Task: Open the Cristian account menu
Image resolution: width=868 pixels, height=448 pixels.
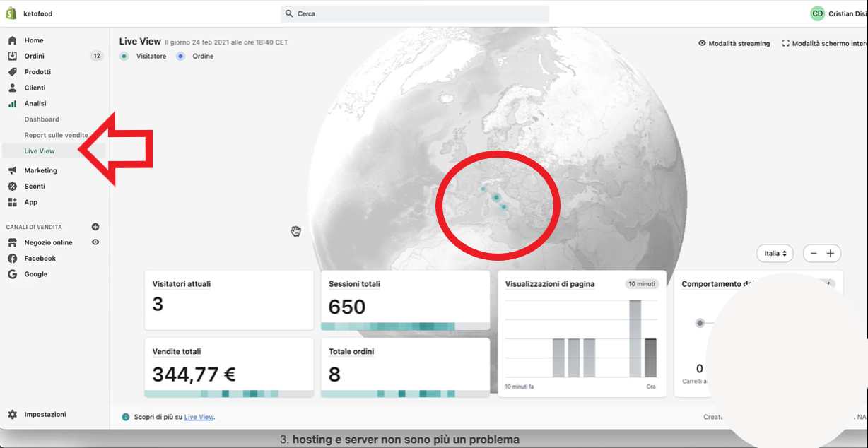Action: pyautogui.click(x=838, y=13)
